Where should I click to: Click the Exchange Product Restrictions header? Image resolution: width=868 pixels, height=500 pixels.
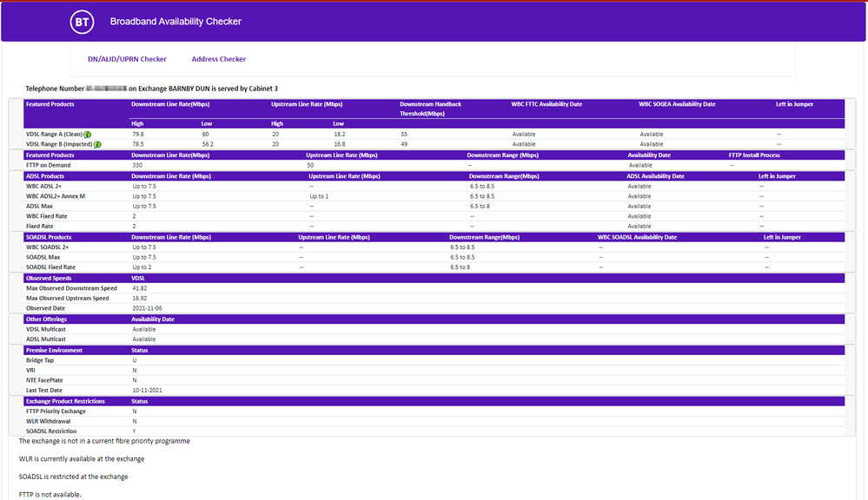tap(68, 401)
